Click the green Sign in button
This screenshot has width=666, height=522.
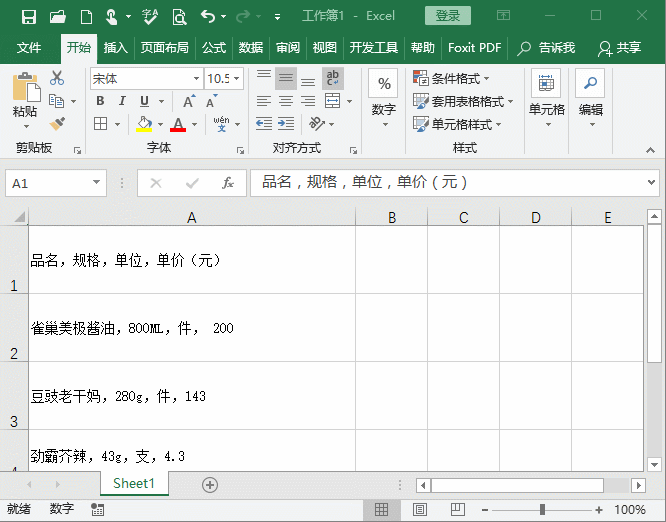[x=448, y=16]
